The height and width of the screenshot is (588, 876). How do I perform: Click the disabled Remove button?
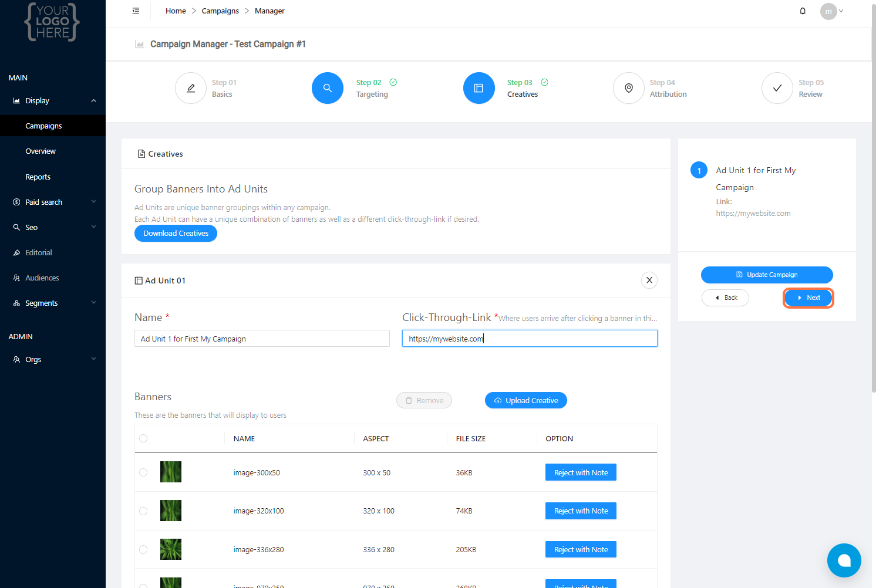click(x=424, y=400)
